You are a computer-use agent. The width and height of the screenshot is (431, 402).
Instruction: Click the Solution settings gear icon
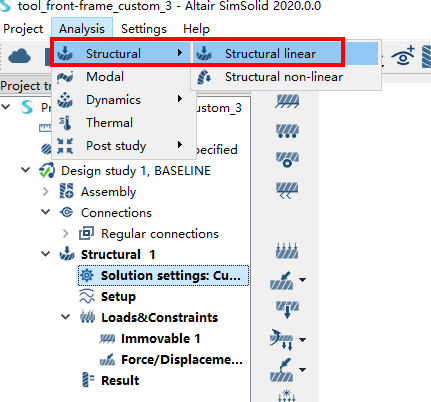pyautogui.click(x=87, y=275)
